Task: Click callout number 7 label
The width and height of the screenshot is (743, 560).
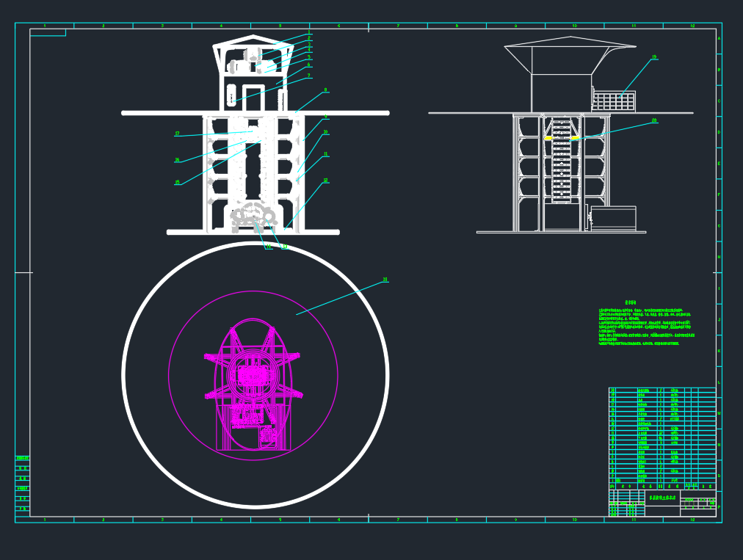Action: [309, 76]
